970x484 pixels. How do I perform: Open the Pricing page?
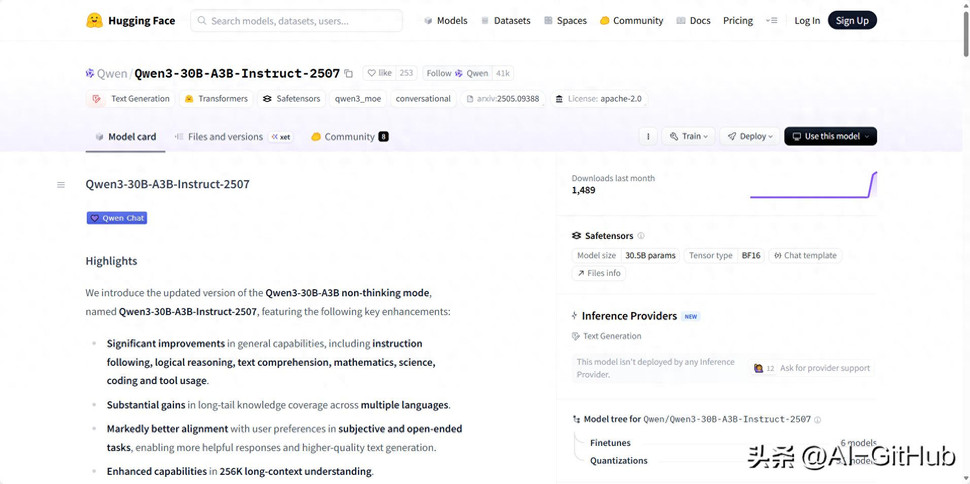pyautogui.click(x=737, y=20)
